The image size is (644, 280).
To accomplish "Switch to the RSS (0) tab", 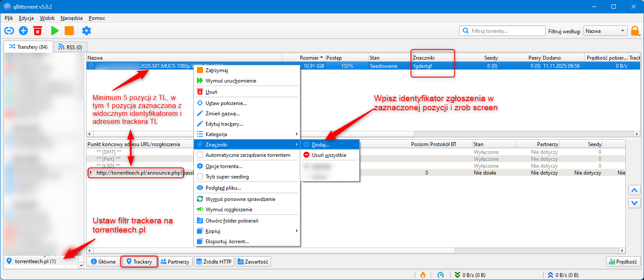I will 71,47.
